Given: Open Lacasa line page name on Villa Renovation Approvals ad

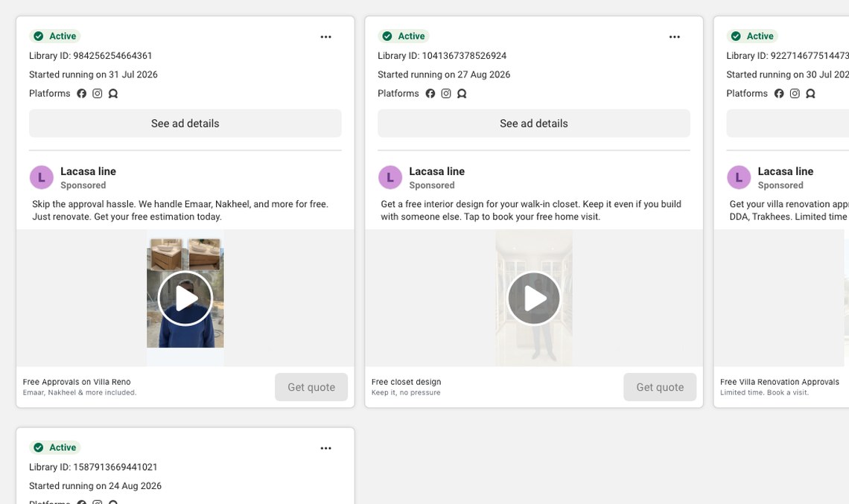Looking at the screenshot, I should (x=786, y=172).
